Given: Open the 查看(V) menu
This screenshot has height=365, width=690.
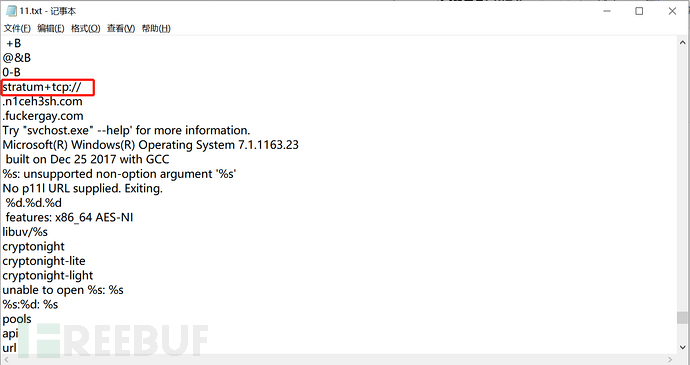Looking at the screenshot, I should pyautogui.click(x=121, y=29).
